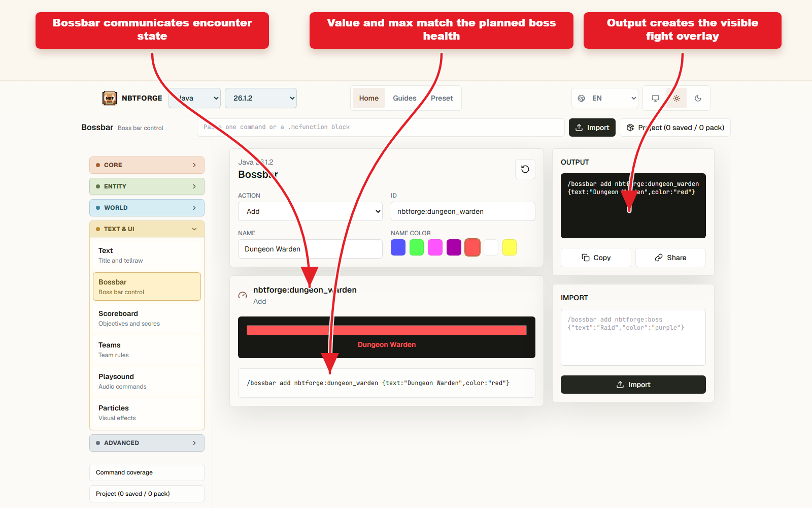
Task: Open Teams (Team rules) in sidebar
Action: pos(147,350)
